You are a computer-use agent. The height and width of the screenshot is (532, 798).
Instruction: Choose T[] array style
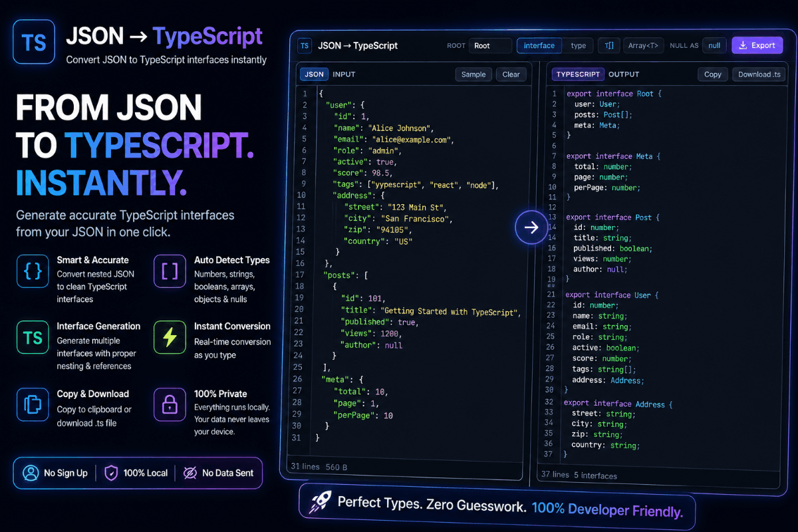coord(609,46)
